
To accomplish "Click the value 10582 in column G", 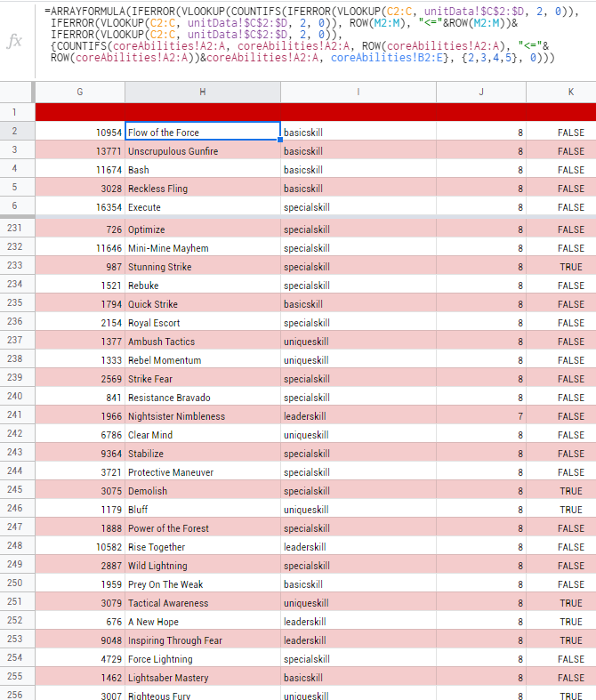I will pyautogui.click(x=109, y=547).
